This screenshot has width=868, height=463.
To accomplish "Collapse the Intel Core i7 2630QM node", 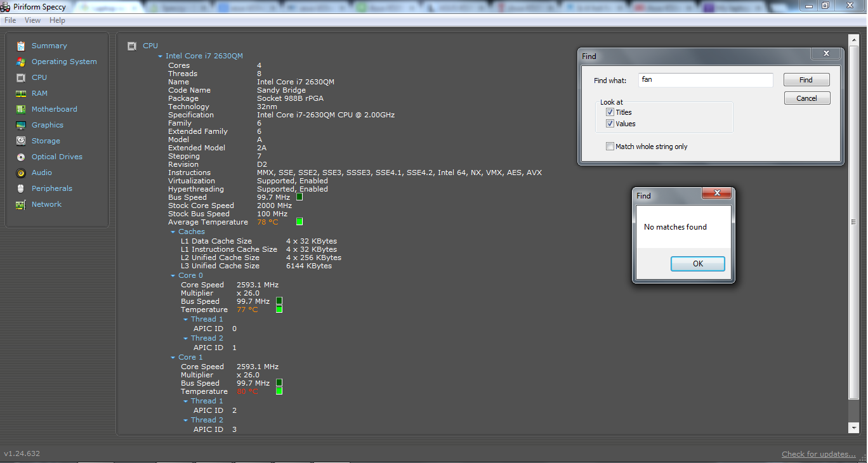I will point(161,56).
